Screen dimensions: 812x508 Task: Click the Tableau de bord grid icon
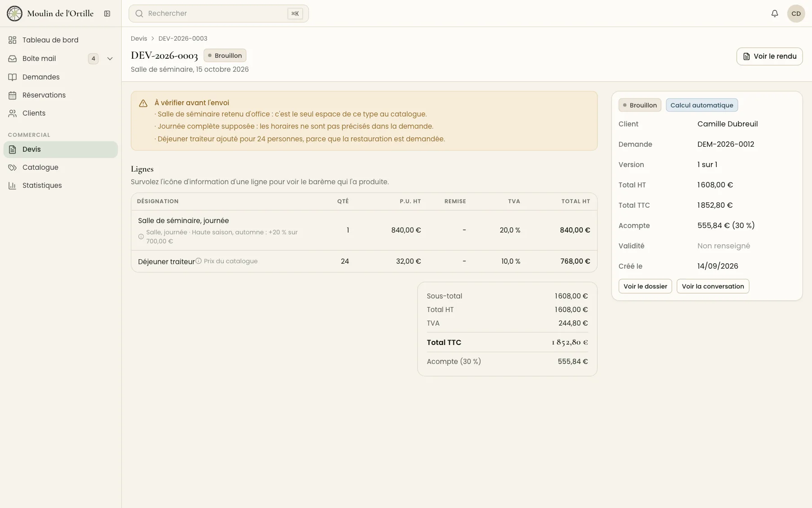click(x=13, y=40)
